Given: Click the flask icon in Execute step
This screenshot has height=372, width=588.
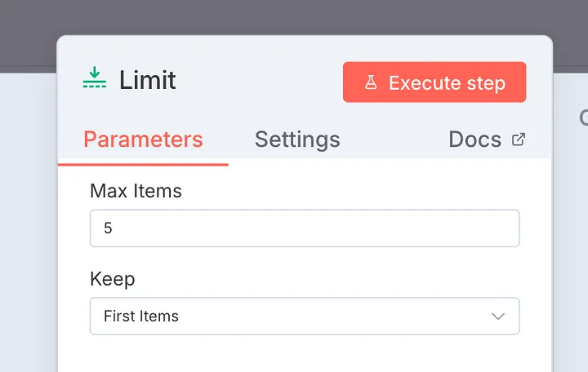Looking at the screenshot, I should (x=371, y=82).
